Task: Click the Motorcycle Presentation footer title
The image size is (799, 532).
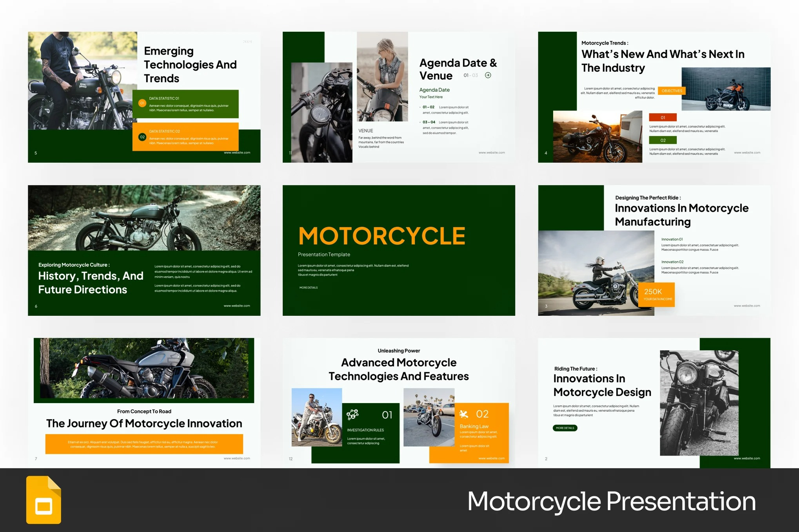Action: 611,501
